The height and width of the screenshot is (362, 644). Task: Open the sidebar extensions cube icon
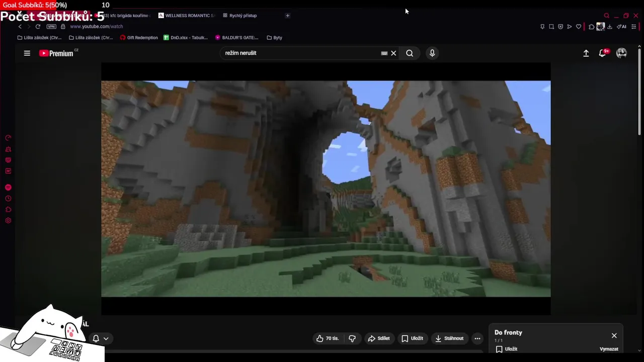point(8,210)
